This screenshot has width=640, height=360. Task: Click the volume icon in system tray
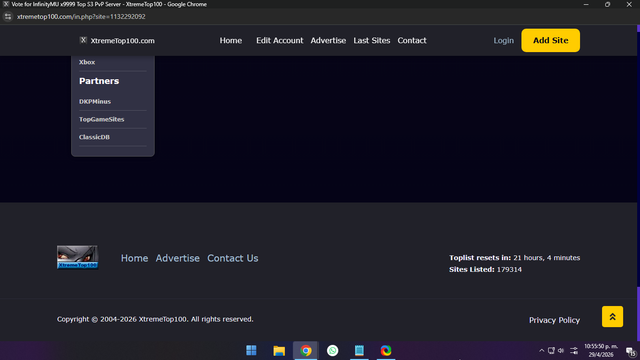(x=561, y=350)
